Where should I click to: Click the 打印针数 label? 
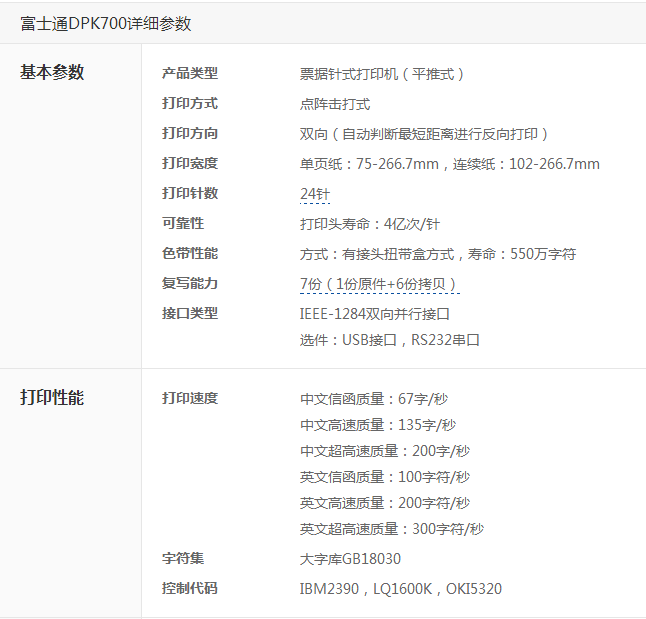tap(190, 193)
